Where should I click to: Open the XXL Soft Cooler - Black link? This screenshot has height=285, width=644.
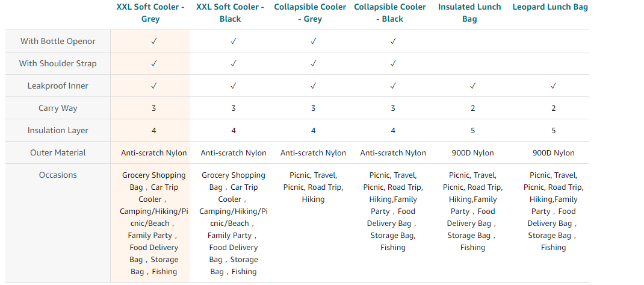point(230,13)
